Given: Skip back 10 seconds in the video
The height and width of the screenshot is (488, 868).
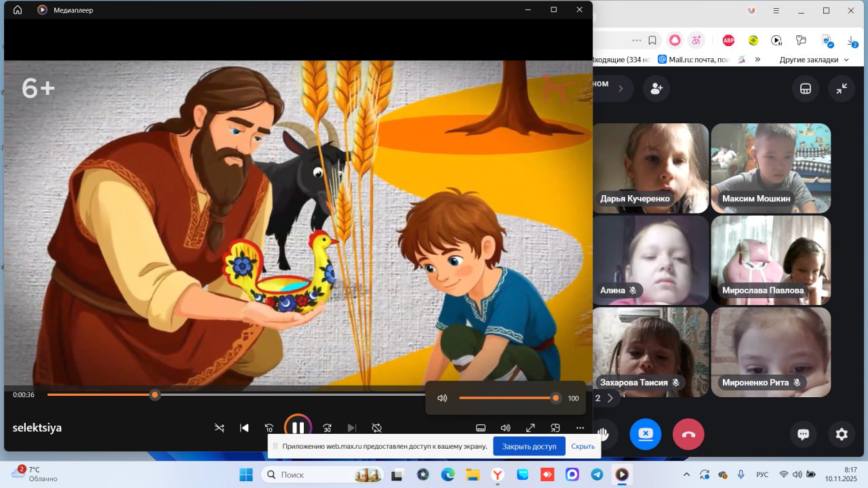Looking at the screenshot, I should [269, 428].
